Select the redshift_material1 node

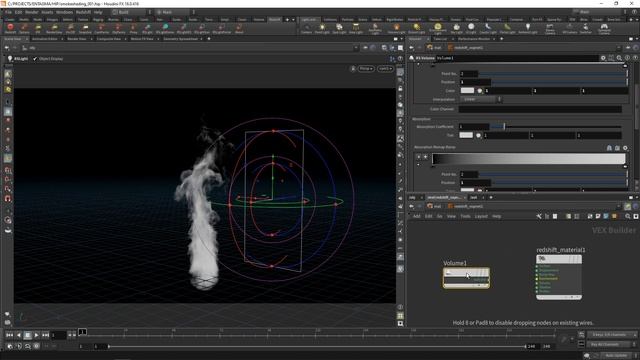point(559,277)
